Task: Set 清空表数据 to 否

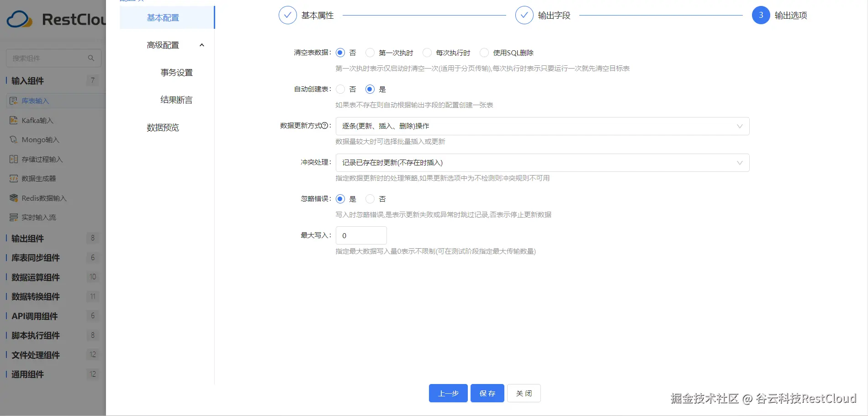Action: click(340, 53)
